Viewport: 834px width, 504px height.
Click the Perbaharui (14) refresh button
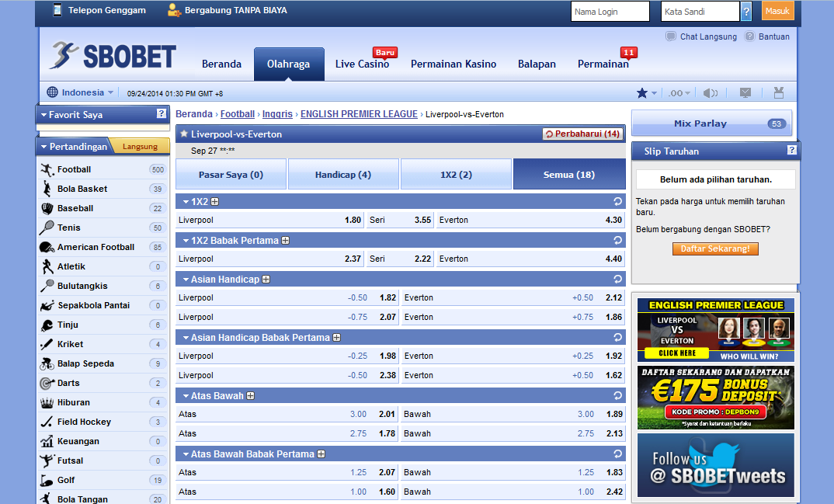point(582,134)
